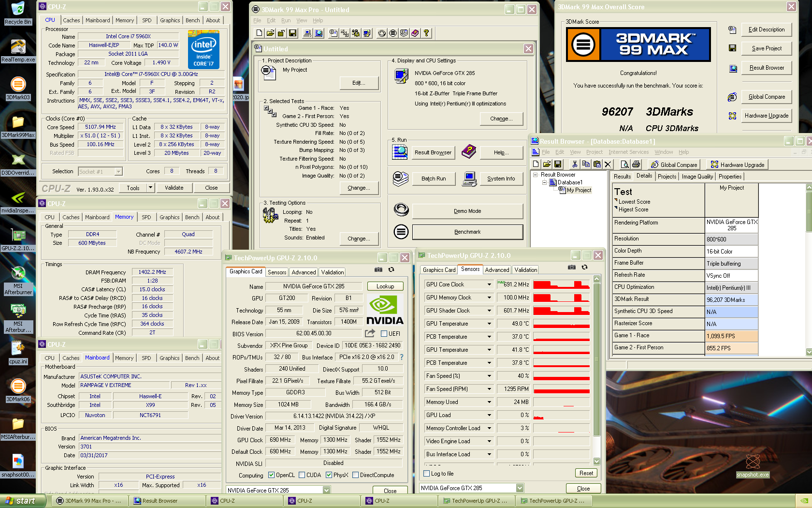Open Run menu in 3DMark 99 Max
This screenshot has height=508, width=812.
pos(286,20)
